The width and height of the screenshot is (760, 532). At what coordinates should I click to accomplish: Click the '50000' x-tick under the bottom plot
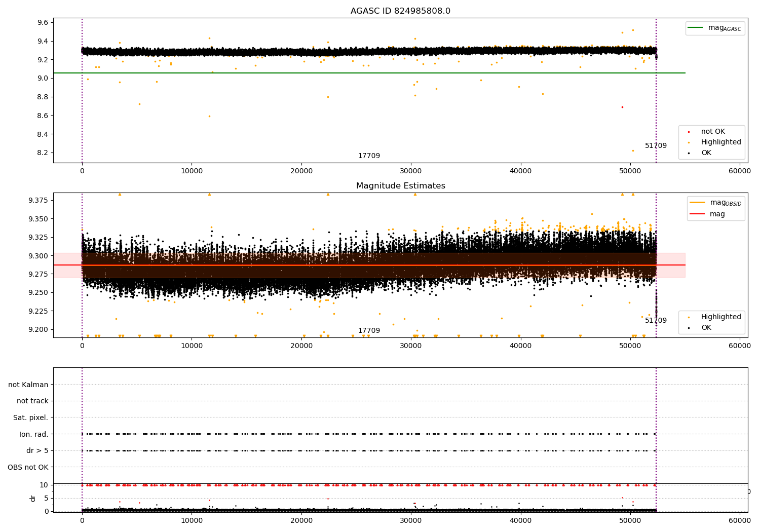630,520
